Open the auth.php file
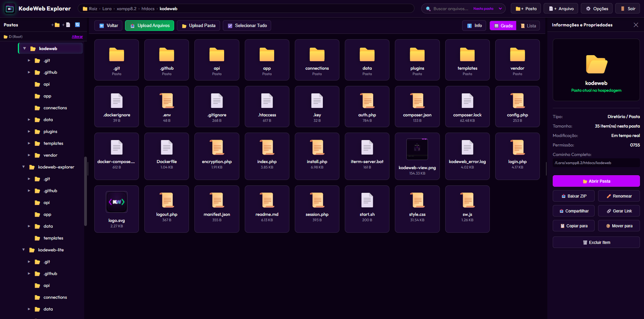 367,107
